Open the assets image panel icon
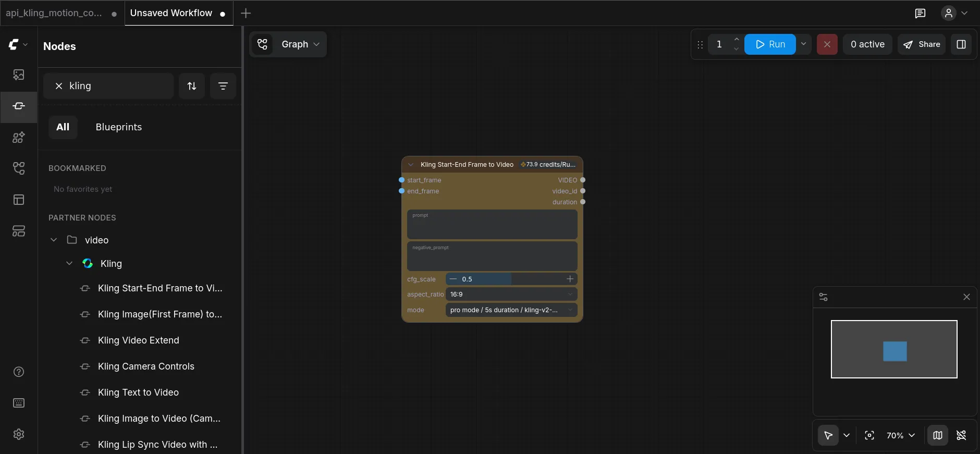Screen dimensions: 980x454 point(19,75)
